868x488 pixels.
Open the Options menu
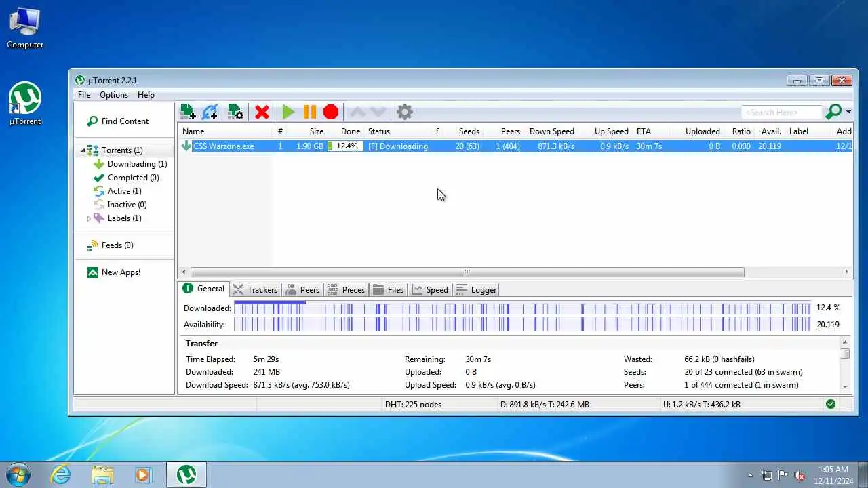[114, 95]
